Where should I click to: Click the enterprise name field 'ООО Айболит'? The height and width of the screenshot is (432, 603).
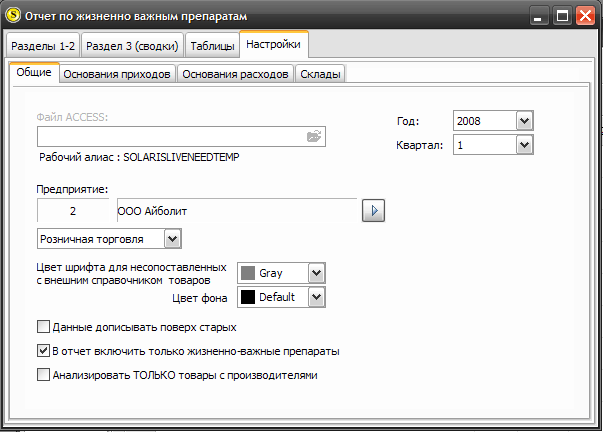point(237,210)
